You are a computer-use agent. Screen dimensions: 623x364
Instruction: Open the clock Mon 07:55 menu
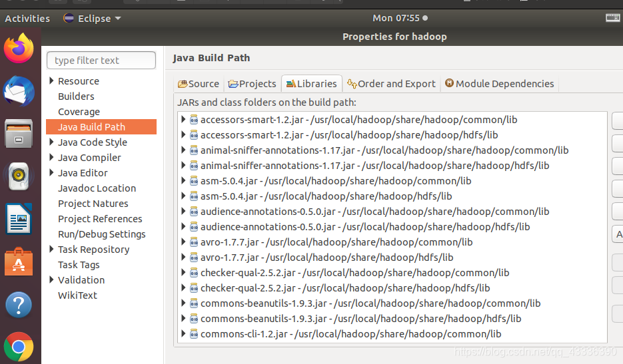coord(400,18)
